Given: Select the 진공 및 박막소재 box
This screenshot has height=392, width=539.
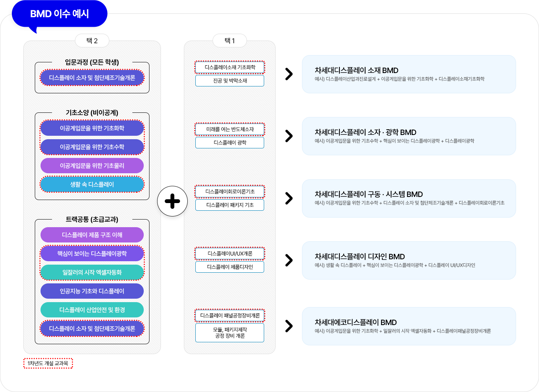Looking at the screenshot, I should point(230,81).
